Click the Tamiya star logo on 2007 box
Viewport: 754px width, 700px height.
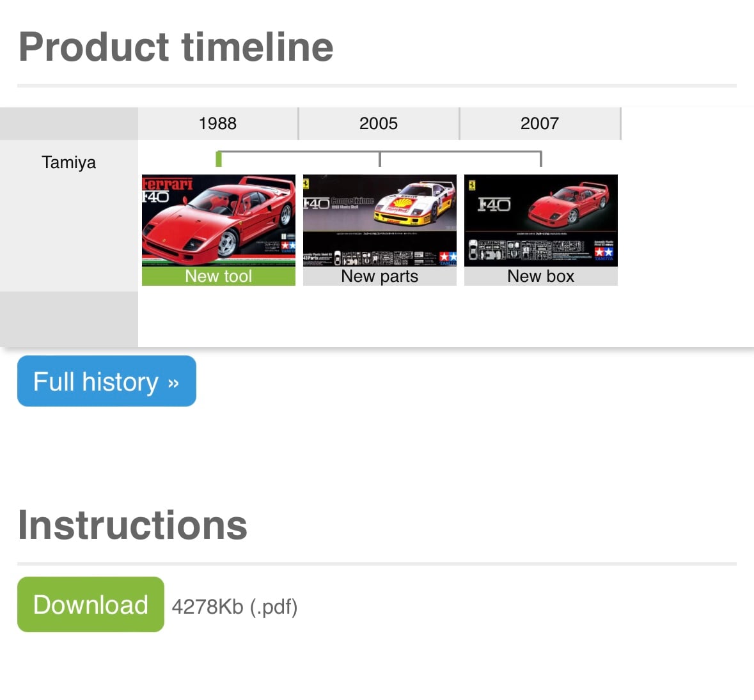tap(604, 253)
